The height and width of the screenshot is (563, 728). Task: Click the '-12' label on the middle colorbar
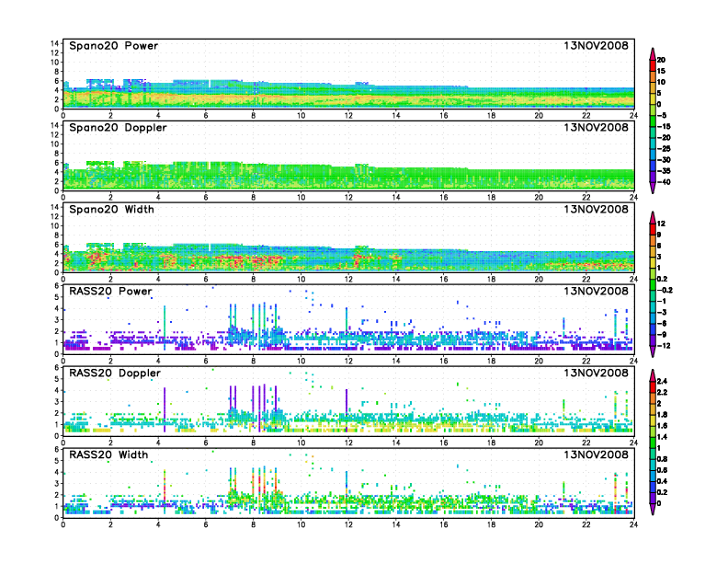tap(664, 346)
